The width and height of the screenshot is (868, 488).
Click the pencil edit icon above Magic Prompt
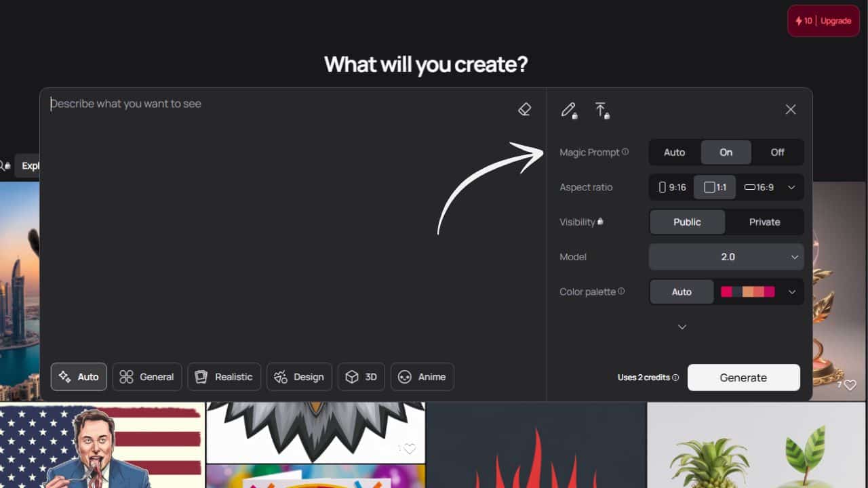tap(568, 110)
